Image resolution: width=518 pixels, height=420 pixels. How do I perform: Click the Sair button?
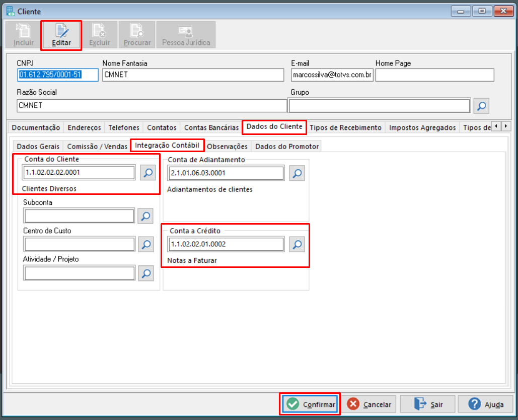[x=427, y=404]
